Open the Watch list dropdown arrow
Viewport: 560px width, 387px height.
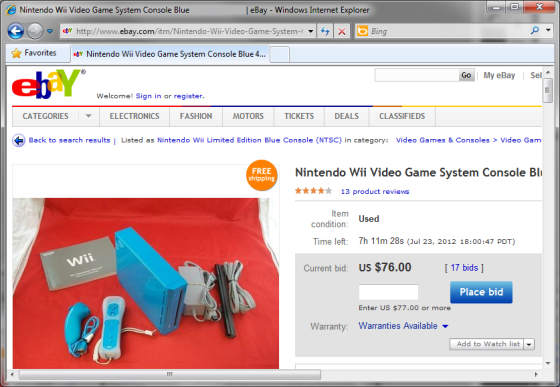coord(529,345)
